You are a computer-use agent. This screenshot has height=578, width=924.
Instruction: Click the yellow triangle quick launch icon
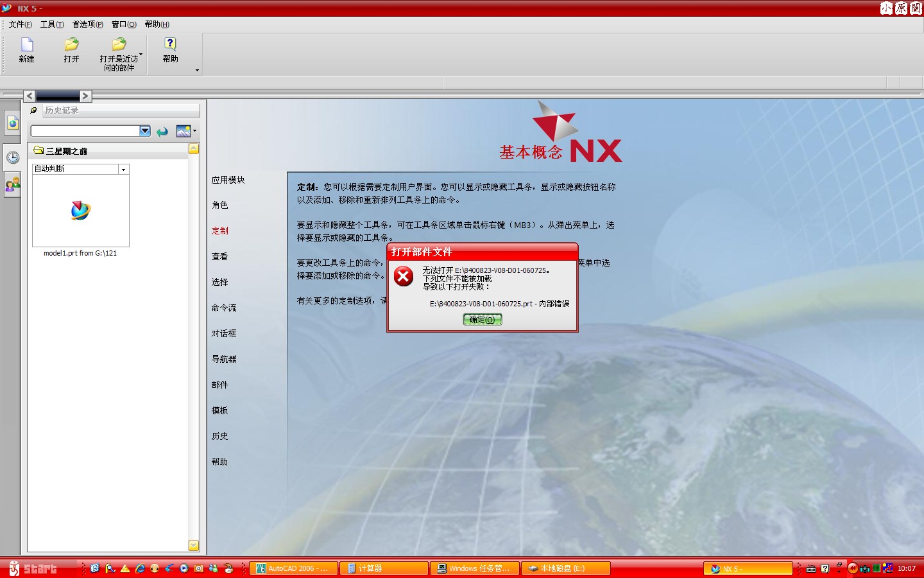(x=125, y=568)
